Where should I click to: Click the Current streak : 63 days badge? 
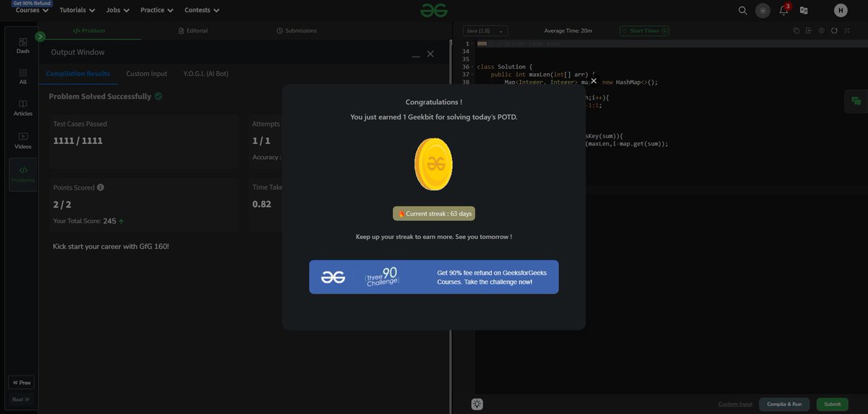434,214
